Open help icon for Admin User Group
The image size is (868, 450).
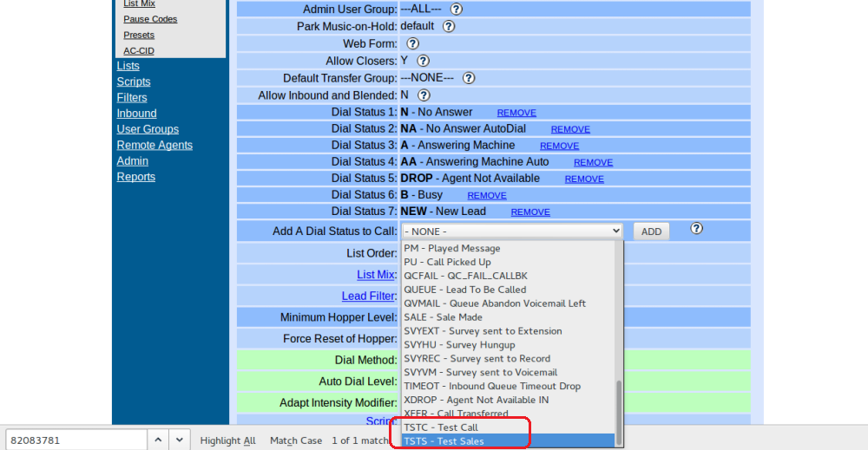tap(457, 10)
